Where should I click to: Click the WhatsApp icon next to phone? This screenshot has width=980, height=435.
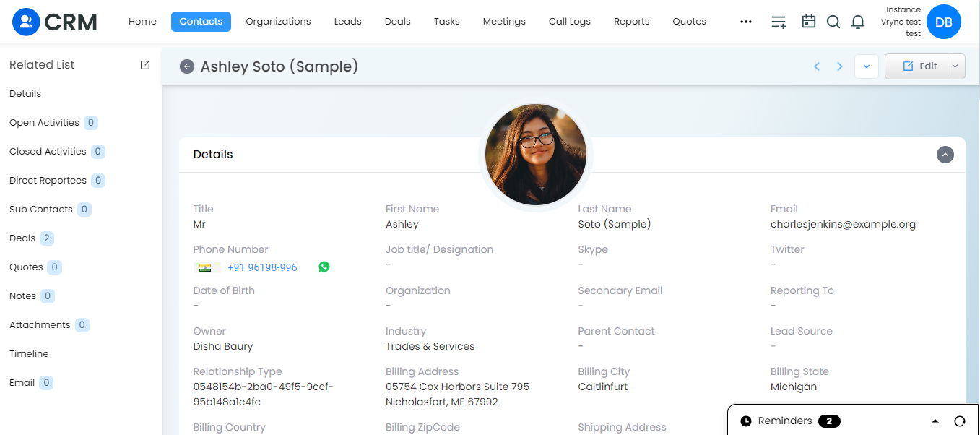point(324,267)
